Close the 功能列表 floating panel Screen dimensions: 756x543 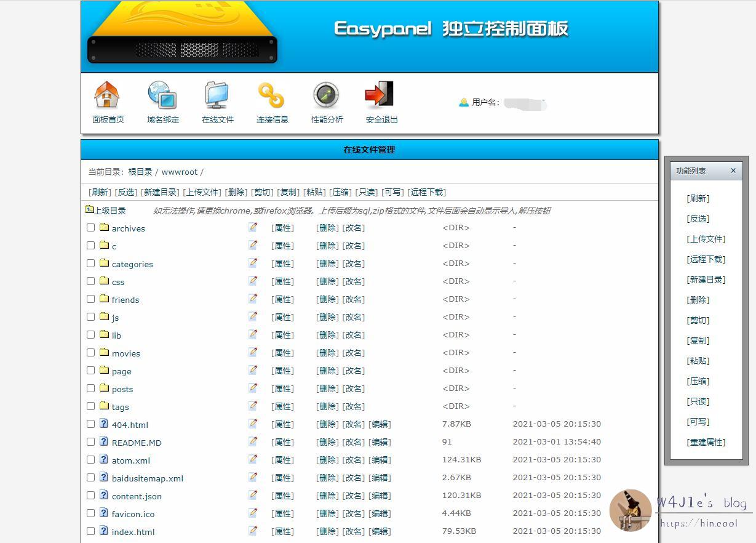733,171
